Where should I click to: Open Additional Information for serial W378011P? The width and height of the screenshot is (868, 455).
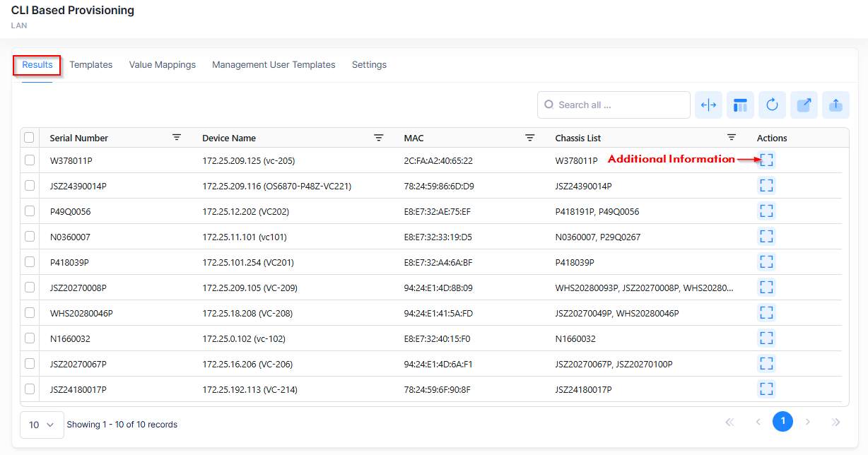click(766, 160)
